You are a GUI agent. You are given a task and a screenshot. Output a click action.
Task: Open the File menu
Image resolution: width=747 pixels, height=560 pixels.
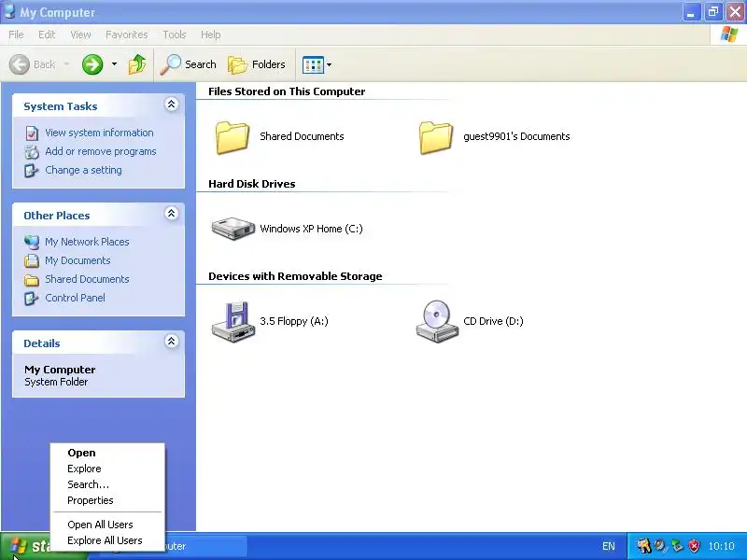coord(16,35)
